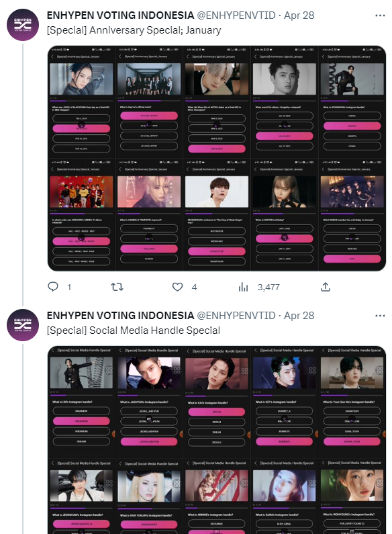392x534 pixels.
Task: Open the Anniversary Special January quiz image collage
Action: pyautogui.click(x=217, y=159)
